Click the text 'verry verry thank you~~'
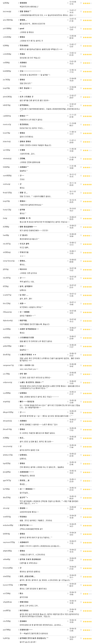Viewport: 107px width, 644px height. [29, 369]
